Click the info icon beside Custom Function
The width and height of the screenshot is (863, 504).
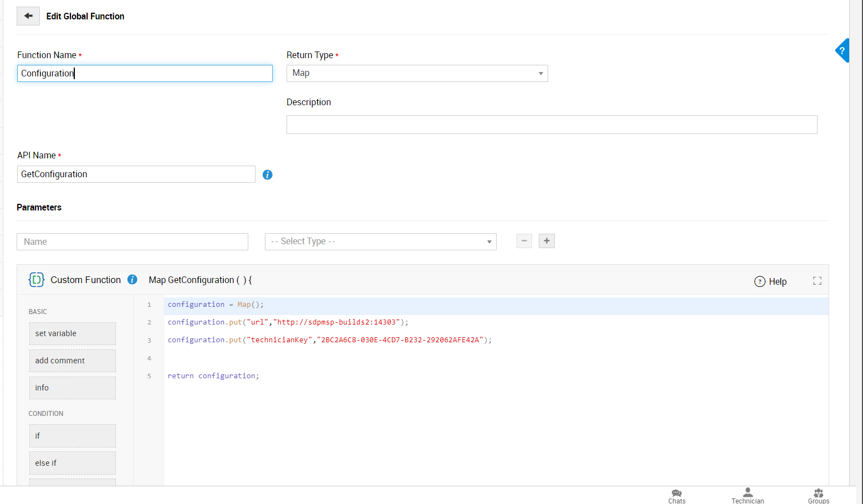tap(132, 280)
